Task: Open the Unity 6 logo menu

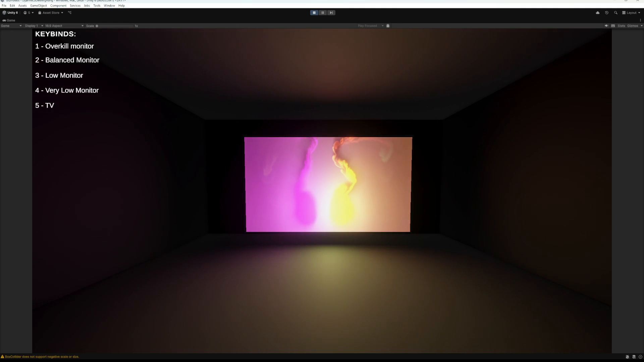Action: point(10,13)
